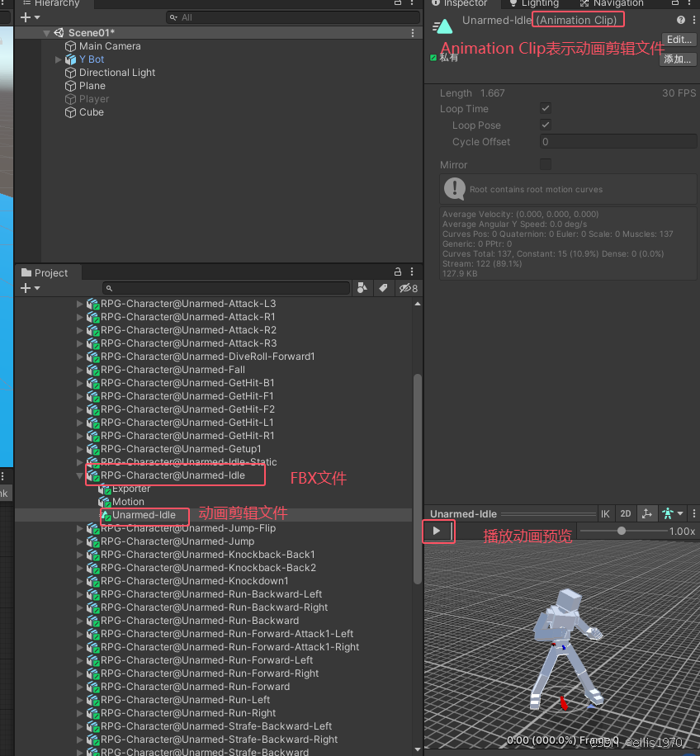Click the pivot gizmo icon in preview toolbar
The image size is (700, 756).
tap(647, 513)
